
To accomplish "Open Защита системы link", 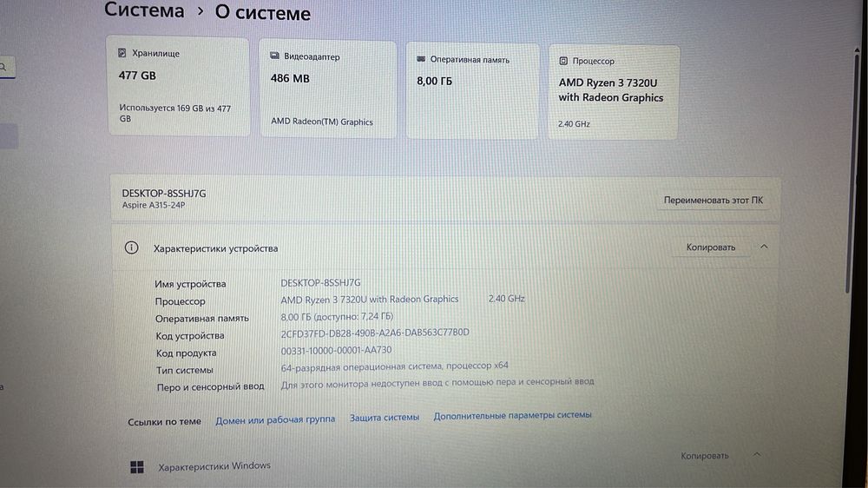I will (x=385, y=417).
